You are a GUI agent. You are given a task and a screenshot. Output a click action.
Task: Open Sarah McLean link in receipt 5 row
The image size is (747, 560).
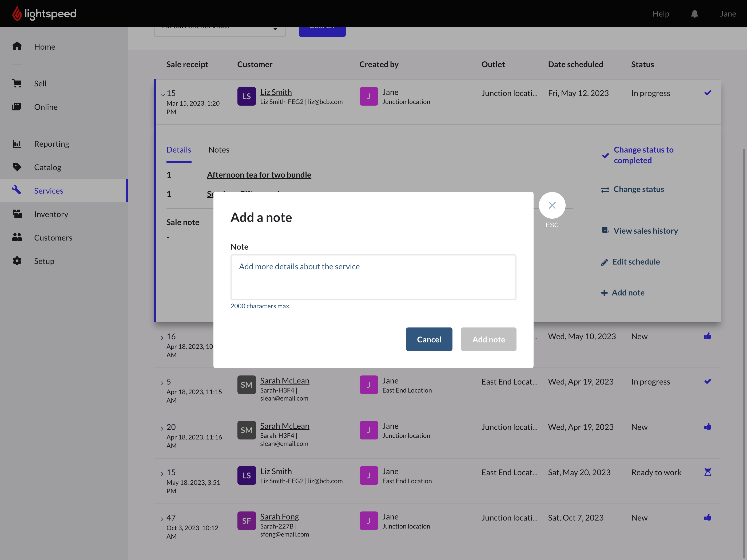click(x=285, y=381)
